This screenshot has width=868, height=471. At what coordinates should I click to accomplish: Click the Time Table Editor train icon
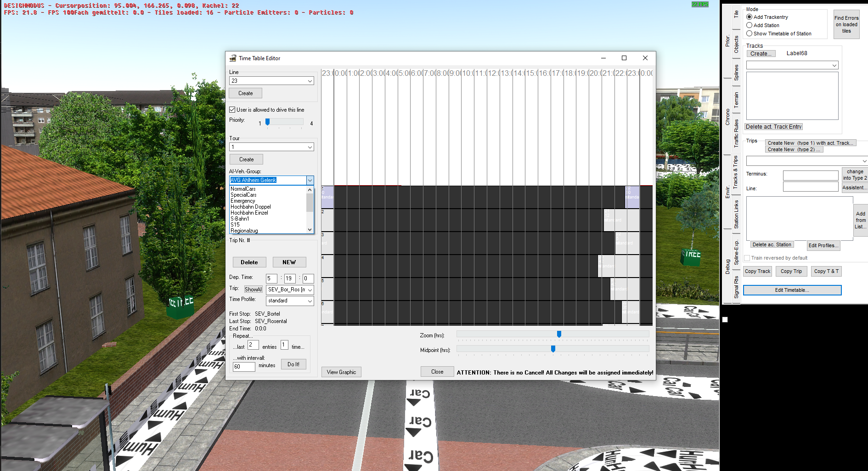233,58
